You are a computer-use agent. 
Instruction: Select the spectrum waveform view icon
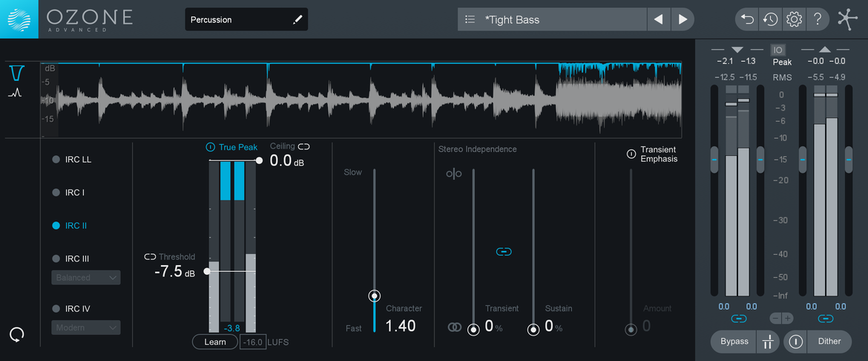15,93
